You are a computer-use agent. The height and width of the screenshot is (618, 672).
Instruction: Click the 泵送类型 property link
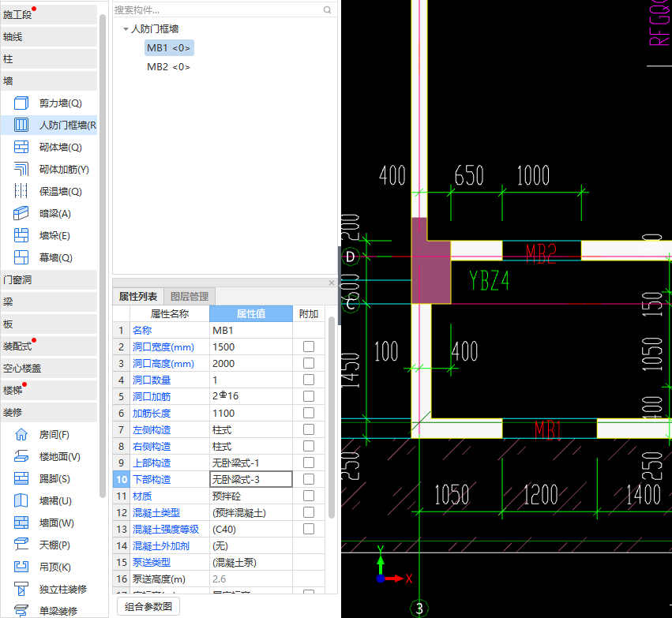pos(152,562)
